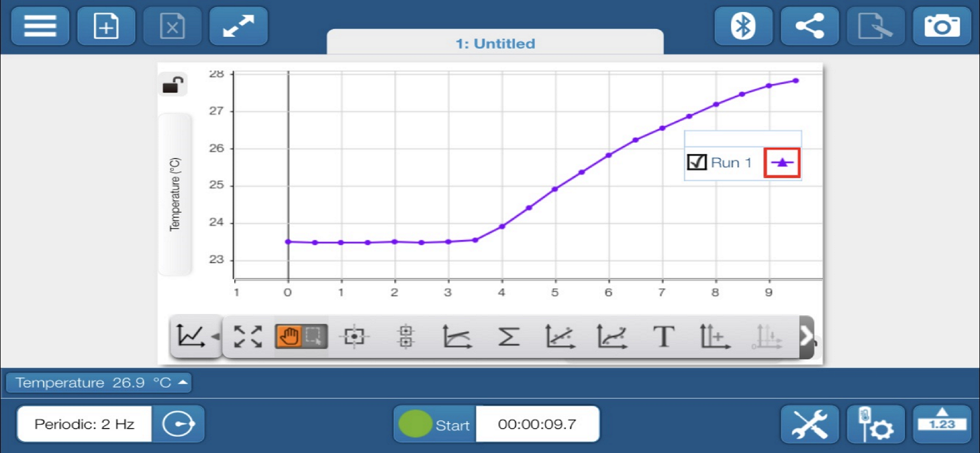Add a new page
This screenshot has height=453, width=980.
(106, 26)
